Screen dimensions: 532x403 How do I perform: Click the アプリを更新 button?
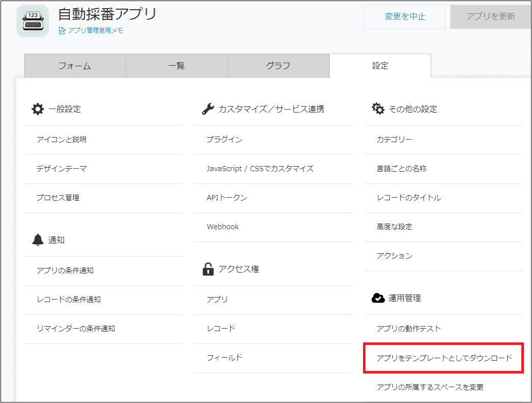(490, 17)
